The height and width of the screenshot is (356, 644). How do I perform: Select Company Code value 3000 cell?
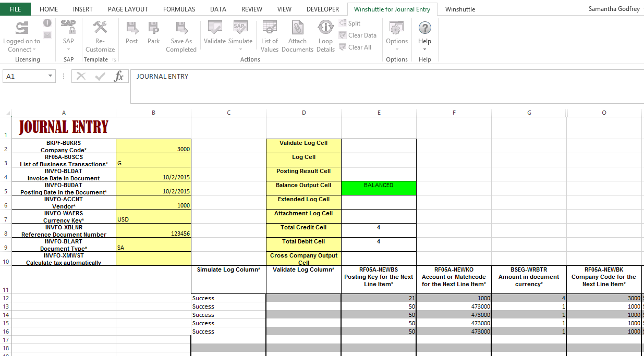[x=154, y=146]
